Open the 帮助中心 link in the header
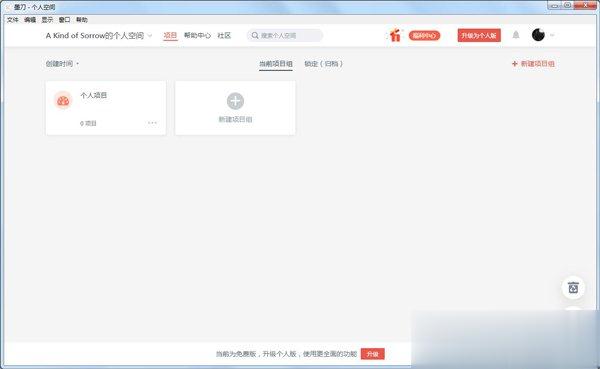 click(197, 36)
